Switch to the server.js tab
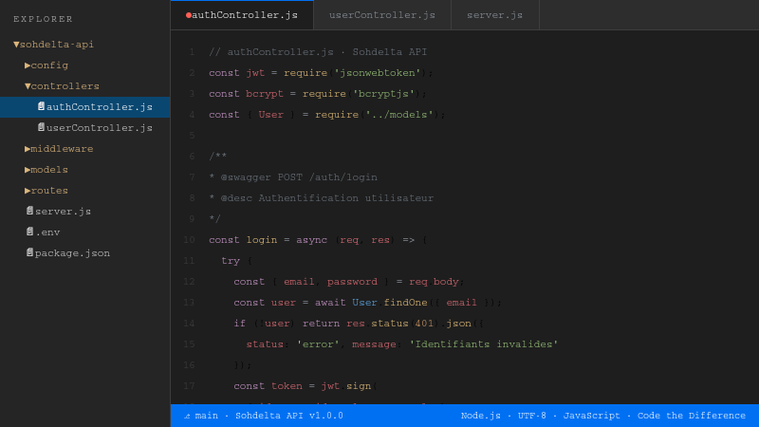759x427 pixels. click(x=494, y=15)
